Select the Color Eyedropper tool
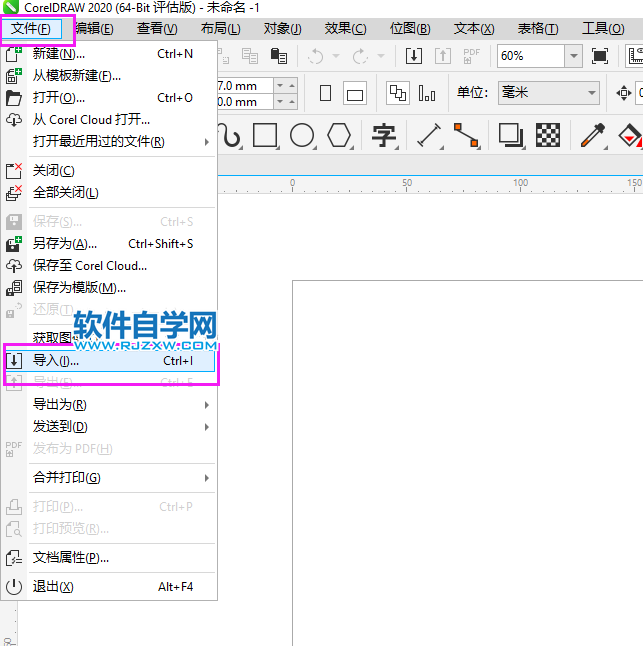This screenshot has height=646, width=643. [x=593, y=135]
